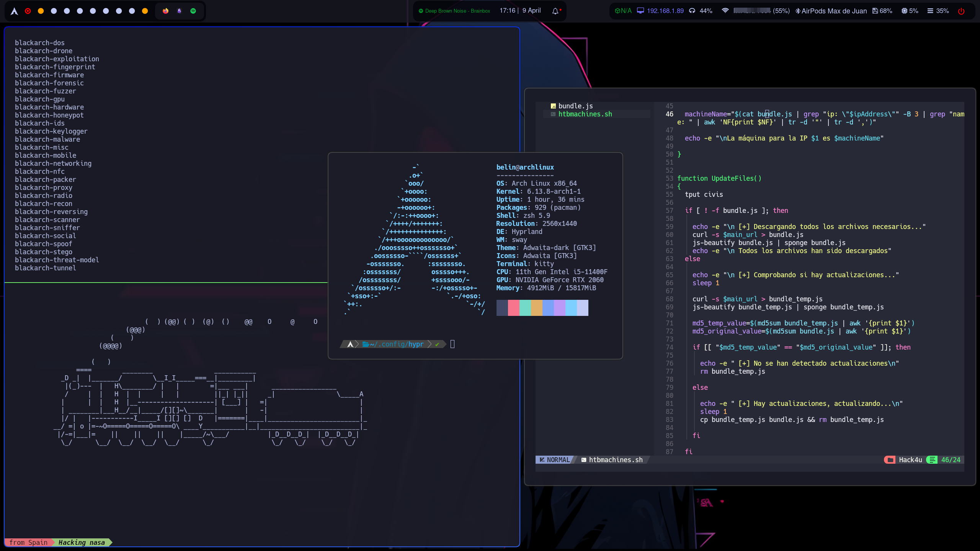Click the 17:16 clock in the bar
Image resolution: width=980 pixels, height=551 pixels.
[507, 11]
